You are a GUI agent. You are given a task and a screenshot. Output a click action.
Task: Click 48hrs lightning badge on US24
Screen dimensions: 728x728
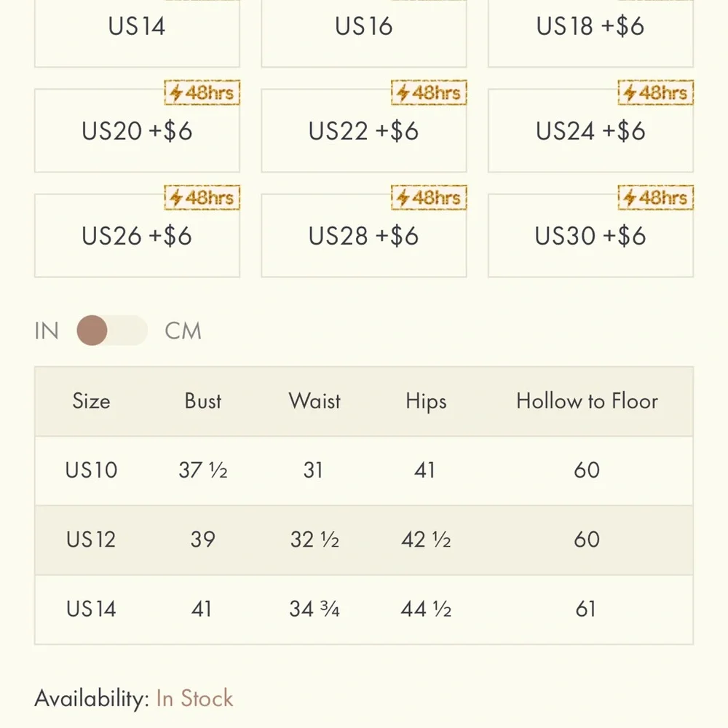pyautogui.click(x=656, y=93)
